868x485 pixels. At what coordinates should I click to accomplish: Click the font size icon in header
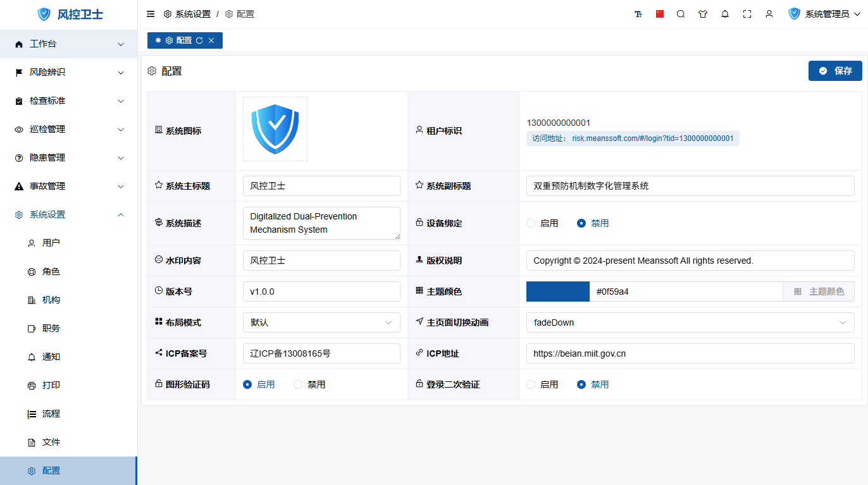pos(638,14)
